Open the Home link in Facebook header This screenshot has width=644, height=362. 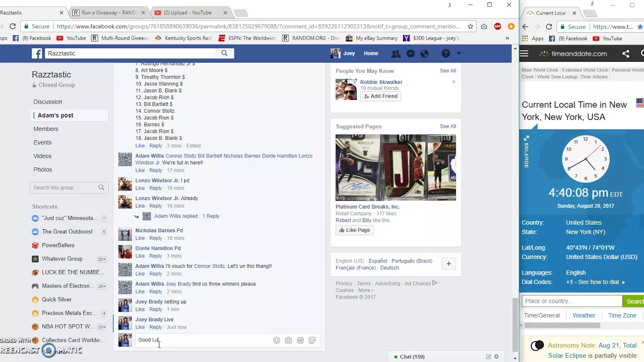tap(371, 53)
